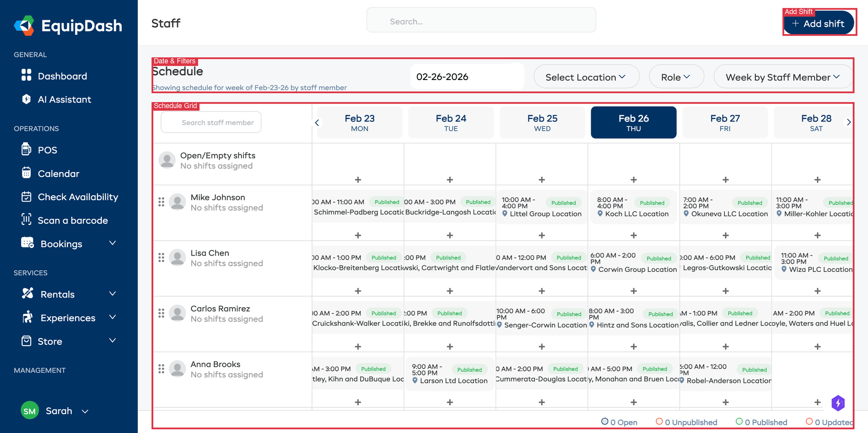Open Mike Johnson's Koch LLC Location shift
This screenshot has width=868, height=433.
tap(633, 207)
